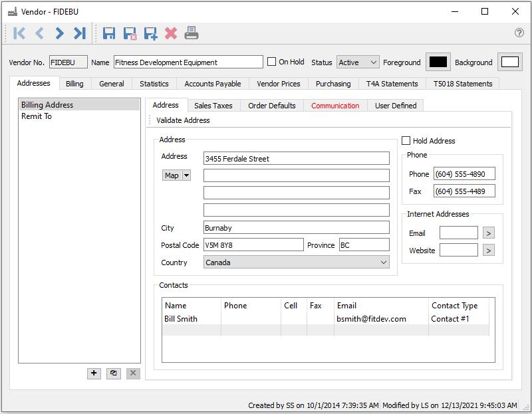Delete vendor with the red X icon
The width and height of the screenshot is (532, 414).
click(171, 33)
